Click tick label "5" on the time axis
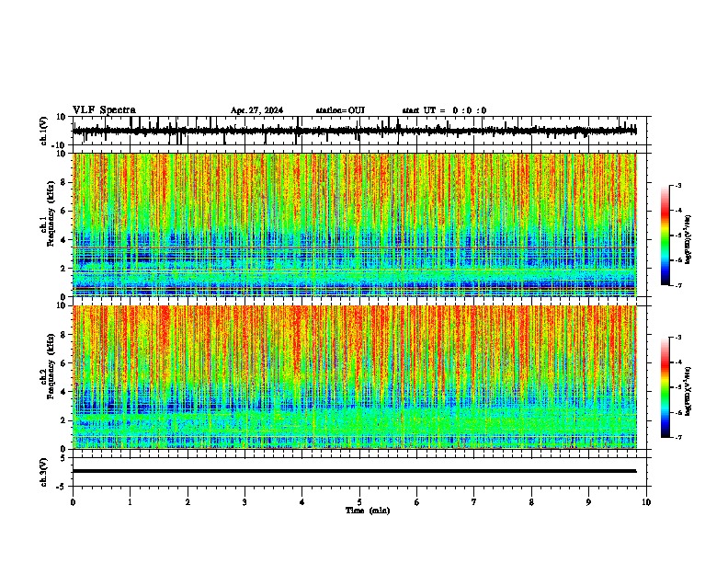 [359, 502]
